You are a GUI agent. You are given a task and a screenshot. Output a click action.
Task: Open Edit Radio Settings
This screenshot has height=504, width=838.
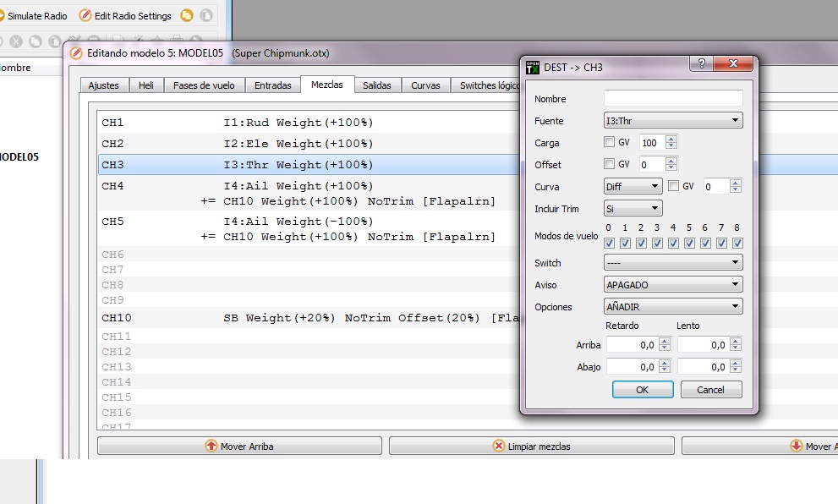point(125,16)
